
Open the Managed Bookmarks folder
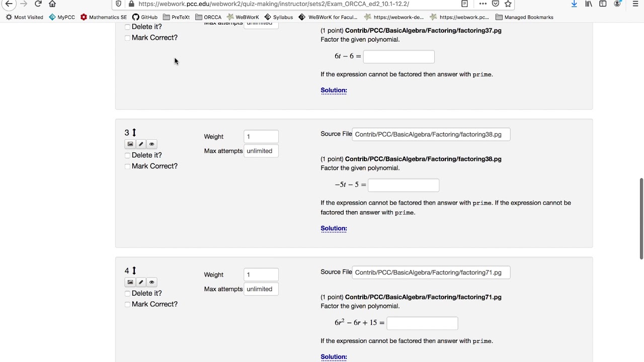point(524,17)
